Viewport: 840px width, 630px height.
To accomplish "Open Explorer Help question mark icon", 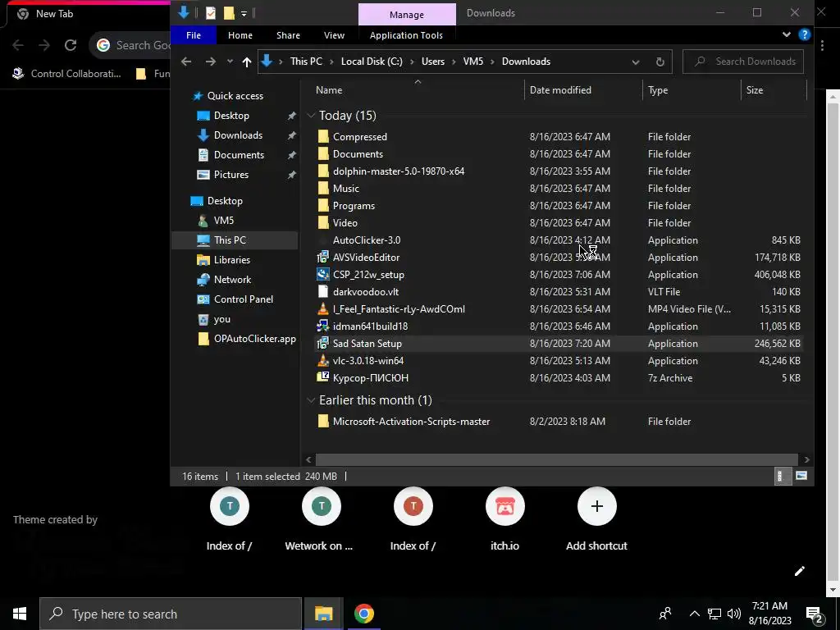I will 804,34.
